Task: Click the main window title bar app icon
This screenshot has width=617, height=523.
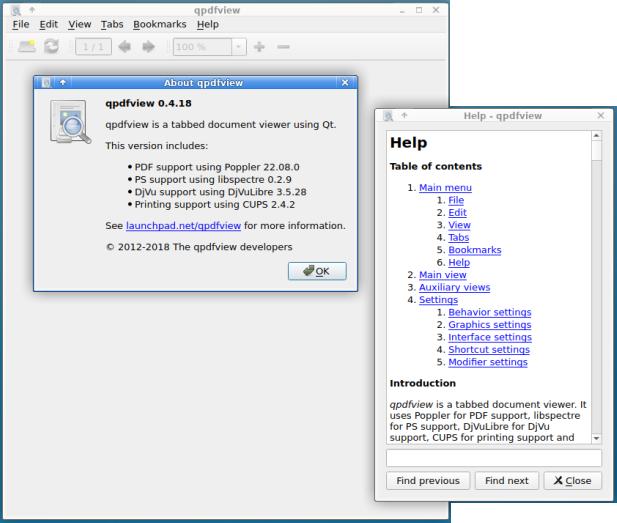Action: coord(16,10)
